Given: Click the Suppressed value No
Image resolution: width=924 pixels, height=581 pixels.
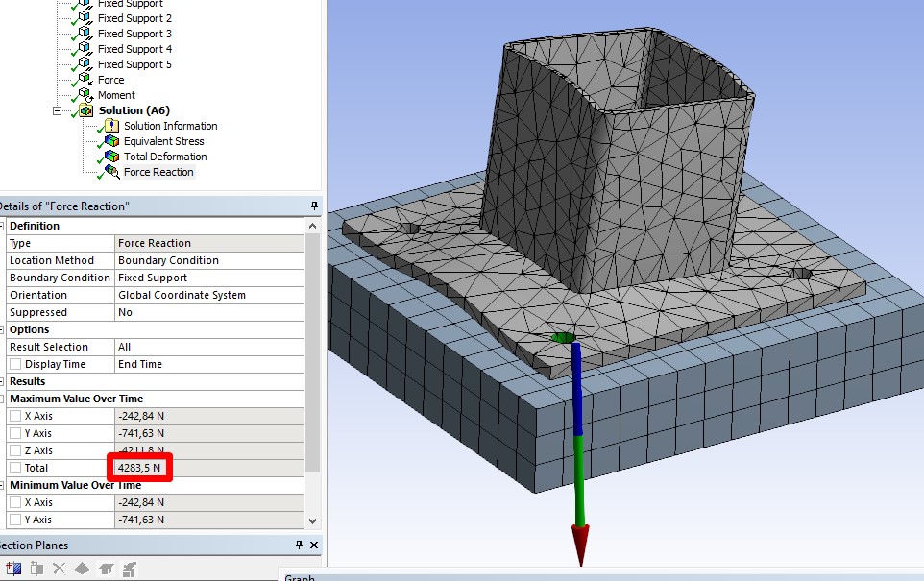Looking at the screenshot, I should tap(209, 312).
